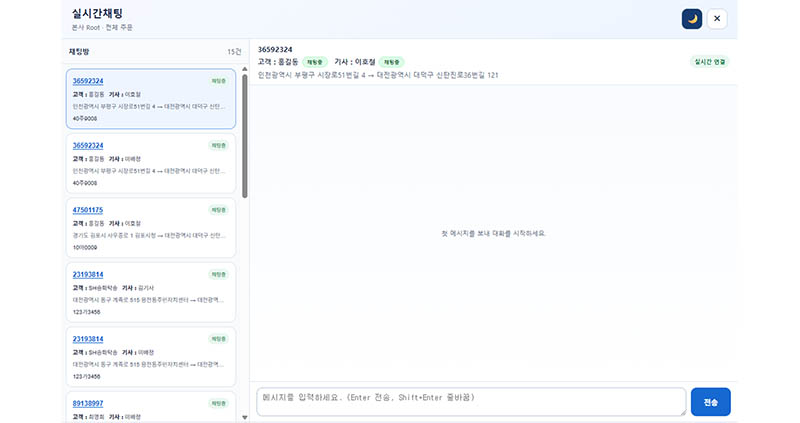Click the 15건 room count text
This screenshot has height=423, width=800.
coord(234,52)
